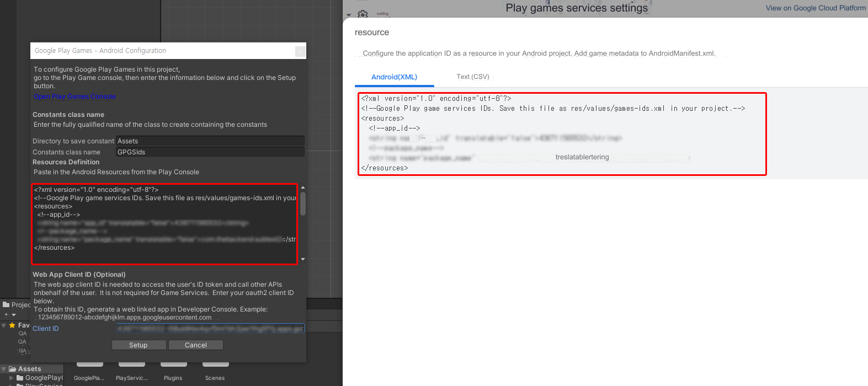Click Setup button in Android Configuration
The height and width of the screenshot is (386, 868).
[139, 345]
